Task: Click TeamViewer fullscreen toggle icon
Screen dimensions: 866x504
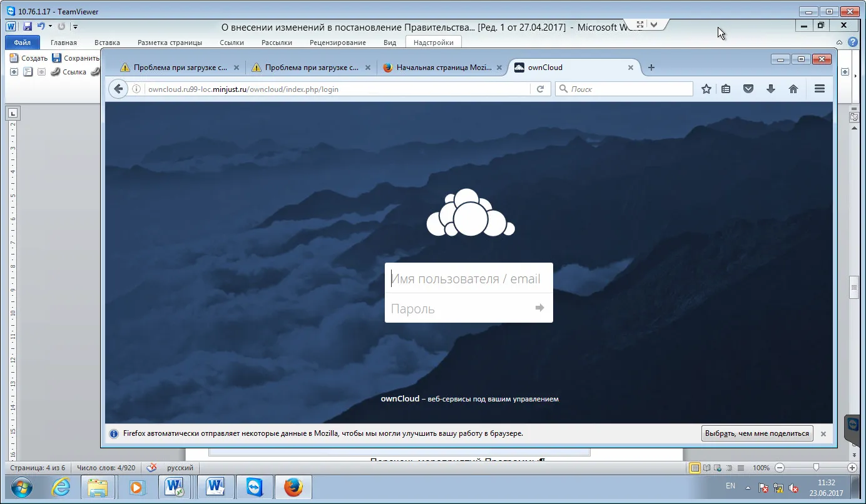Action: pyautogui.click(x=639, y=24)
